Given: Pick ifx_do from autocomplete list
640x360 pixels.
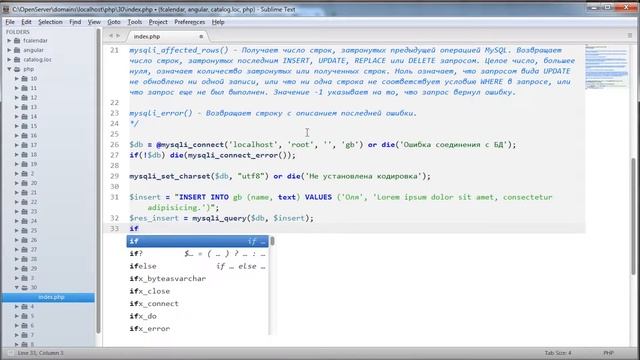Looking at the screenshot, I should [x=198, y=316].
